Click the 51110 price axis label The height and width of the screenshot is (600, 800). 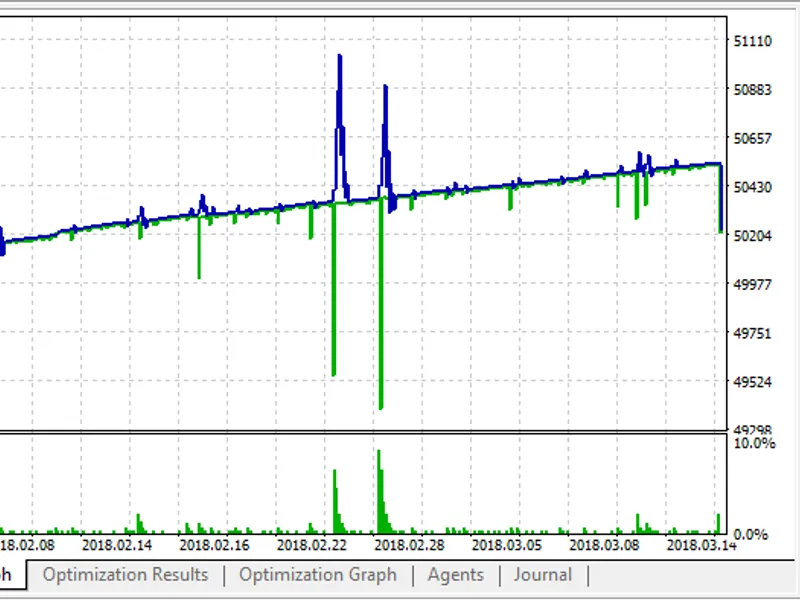pyautogui.click(x=752, y=41)
